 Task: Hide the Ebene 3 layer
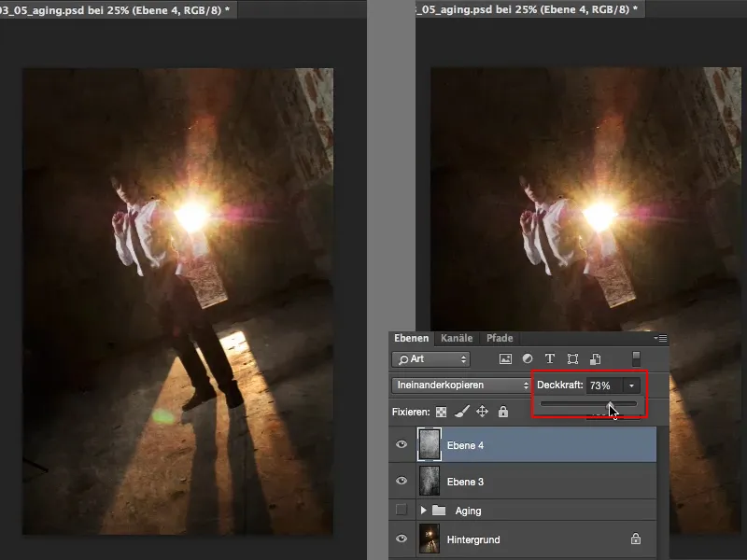(x=402, y=482)
